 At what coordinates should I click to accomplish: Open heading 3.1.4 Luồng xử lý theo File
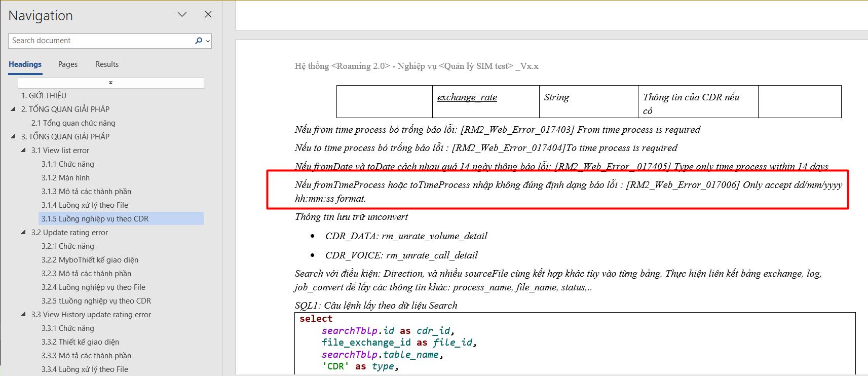pos(85,205)
